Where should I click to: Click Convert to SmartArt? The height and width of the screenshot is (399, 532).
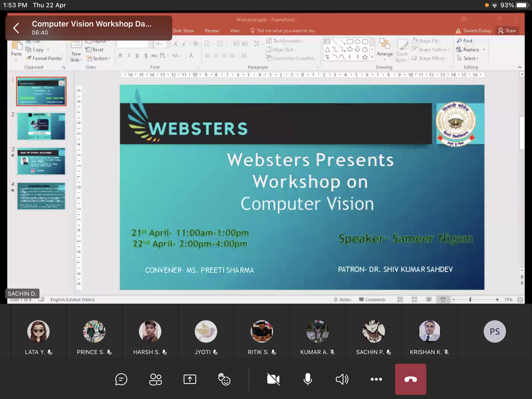(x=291, y=58)
